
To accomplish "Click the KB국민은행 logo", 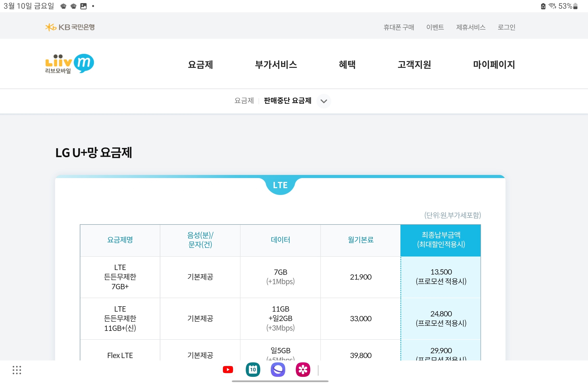I will (70, 27).
